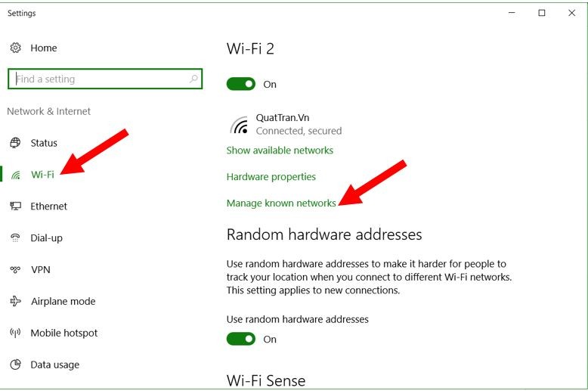Open the Data usage section
588x391 pixels.
point(54,365)
